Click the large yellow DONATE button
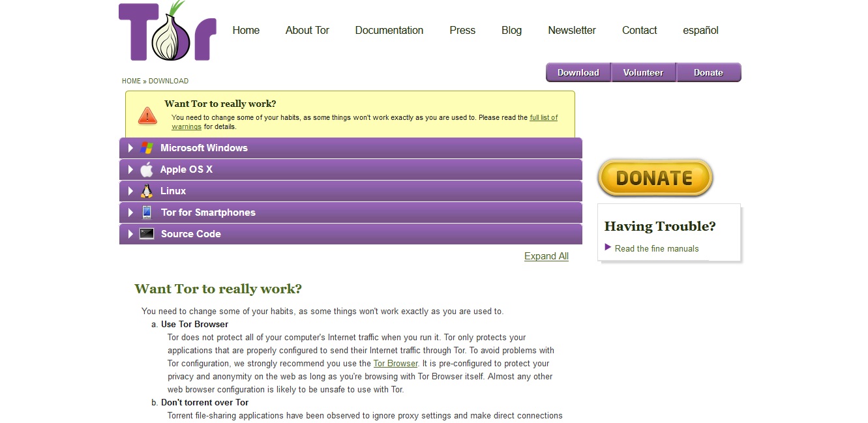Image resolution: width=868 pixels, height=423 pixels. [x=655, y=177]
